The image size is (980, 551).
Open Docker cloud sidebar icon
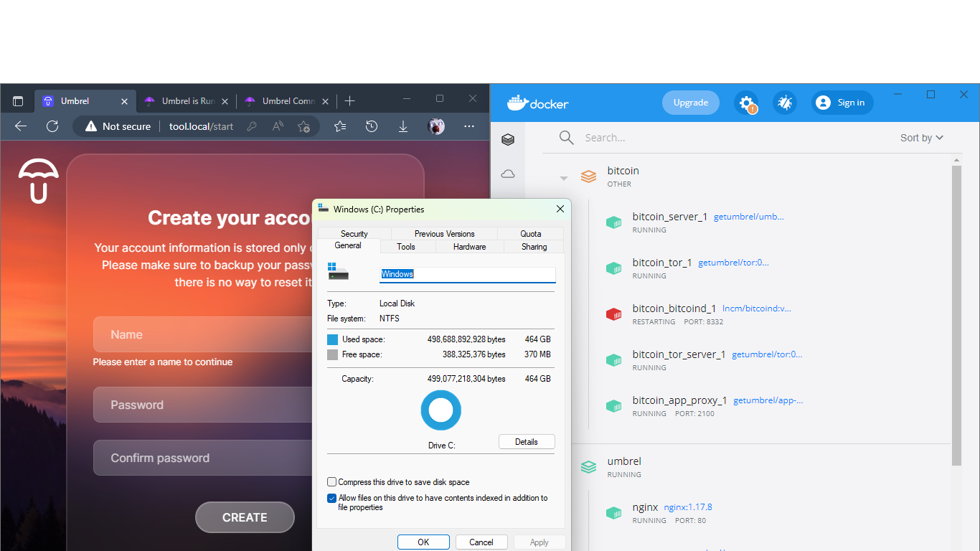coord(508,174)
